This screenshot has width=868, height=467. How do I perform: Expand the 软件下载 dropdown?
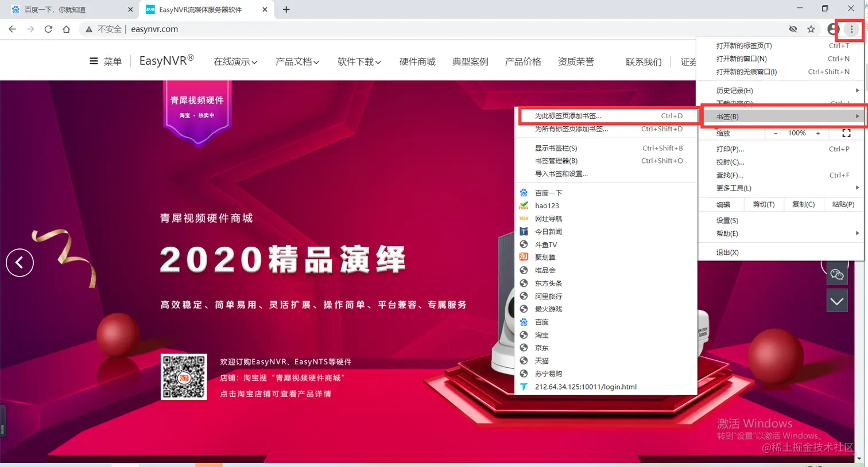[x=359, y=61]
